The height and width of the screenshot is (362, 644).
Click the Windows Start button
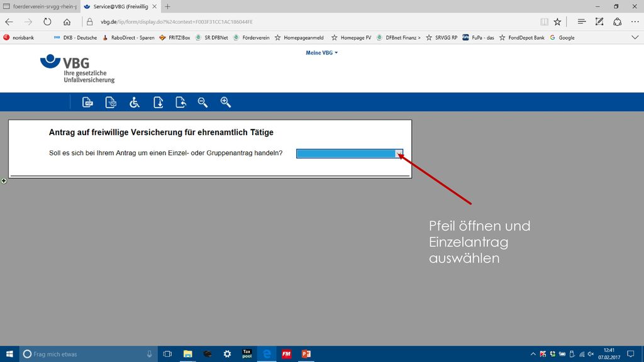coord(9,354)
